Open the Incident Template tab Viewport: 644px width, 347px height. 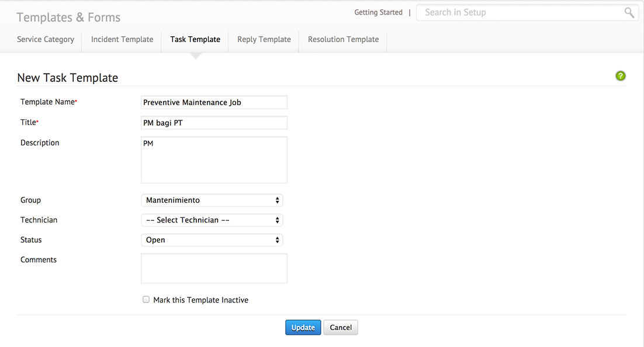122,40
